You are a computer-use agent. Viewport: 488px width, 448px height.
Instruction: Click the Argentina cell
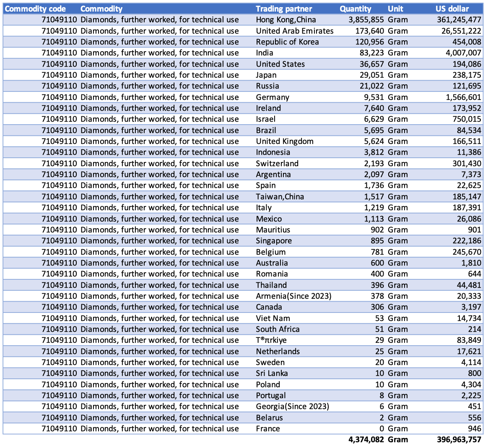tap(273, 175)
